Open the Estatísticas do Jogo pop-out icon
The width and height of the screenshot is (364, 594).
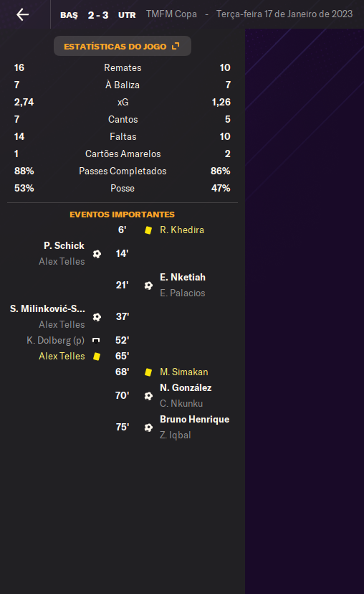(x=176, y=46)
